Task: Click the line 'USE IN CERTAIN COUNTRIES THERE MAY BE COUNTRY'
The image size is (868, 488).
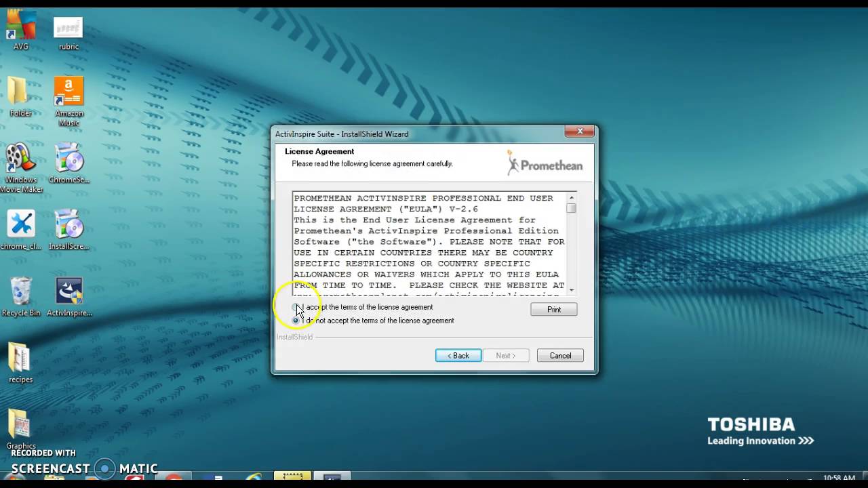Action: (423, 253)
